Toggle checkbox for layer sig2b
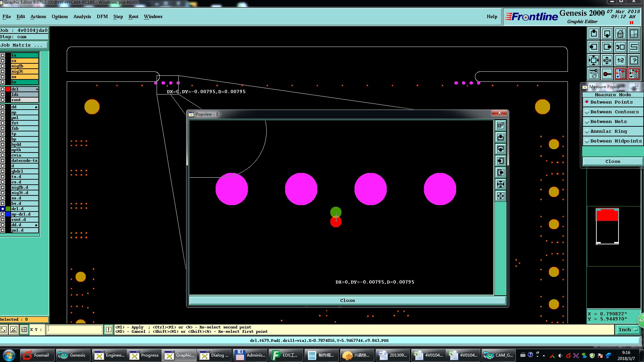 pyautogui.click(x=3, y=66)
